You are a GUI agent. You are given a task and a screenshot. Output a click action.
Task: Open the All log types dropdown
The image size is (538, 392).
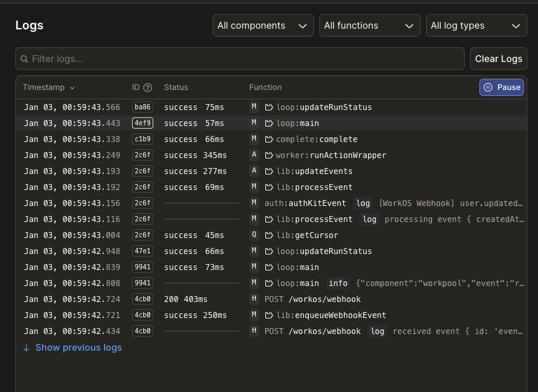click(x=476, y=25)
